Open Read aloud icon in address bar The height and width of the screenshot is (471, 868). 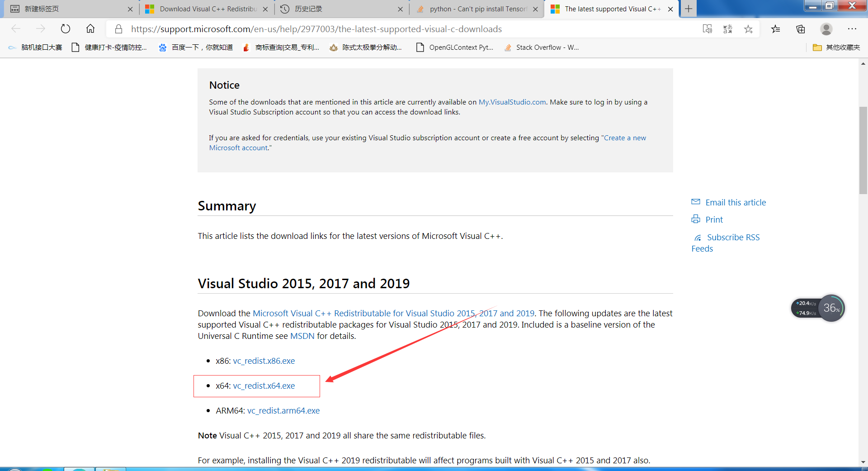(x=708, y=29)
